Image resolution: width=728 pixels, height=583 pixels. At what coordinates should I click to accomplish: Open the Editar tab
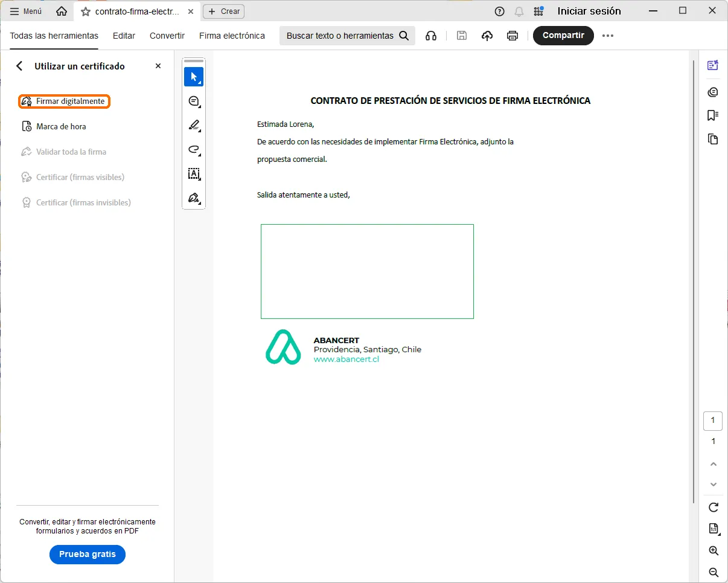[124, 36]
